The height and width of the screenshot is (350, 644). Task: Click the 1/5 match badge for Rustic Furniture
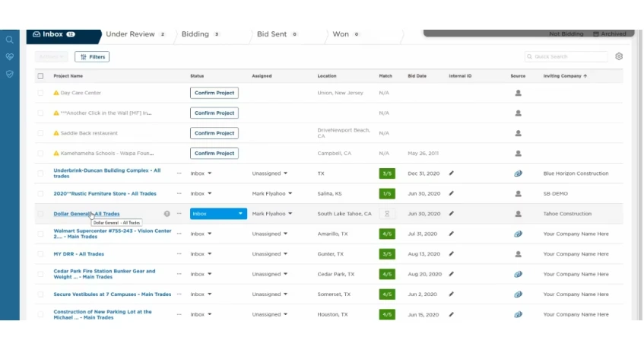387,193
